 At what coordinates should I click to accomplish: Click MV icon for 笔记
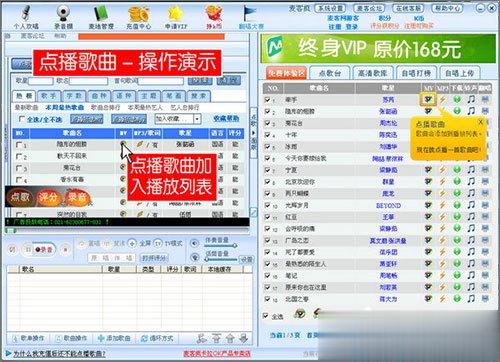click(428, 275)
